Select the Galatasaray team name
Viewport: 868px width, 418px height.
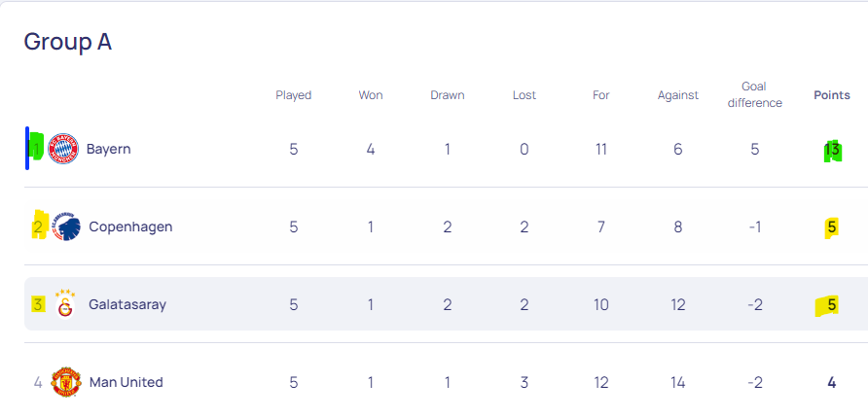point(127,304)
